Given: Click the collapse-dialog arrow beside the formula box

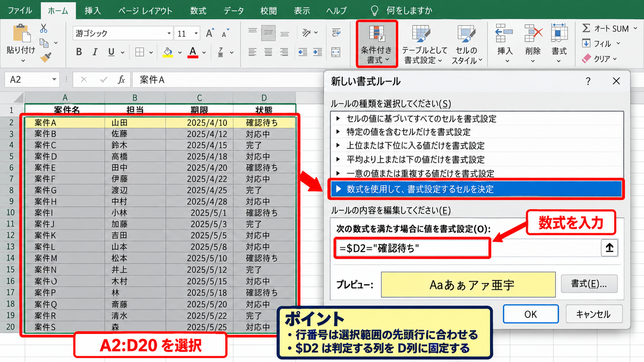Looking at the screenshot, I should click(x=609, y=248).
